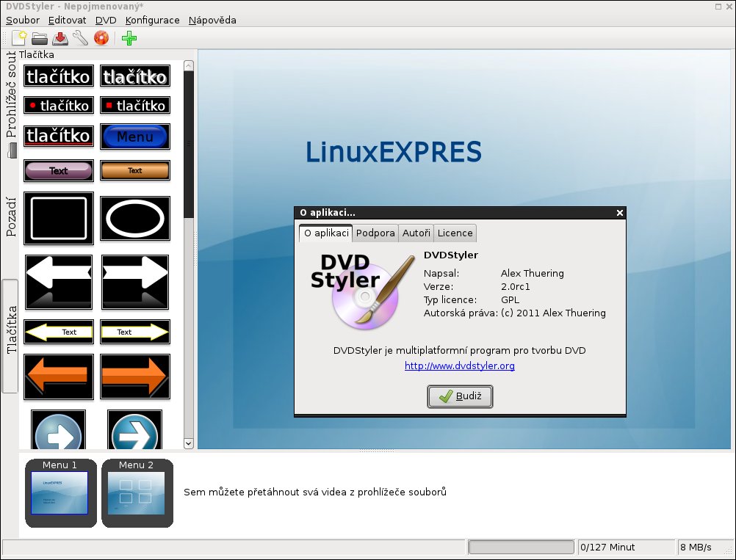The height and width of the screenshot is (560, 736).
Task: Open DVD options wrench icon
Action: [x=80, y=38]
